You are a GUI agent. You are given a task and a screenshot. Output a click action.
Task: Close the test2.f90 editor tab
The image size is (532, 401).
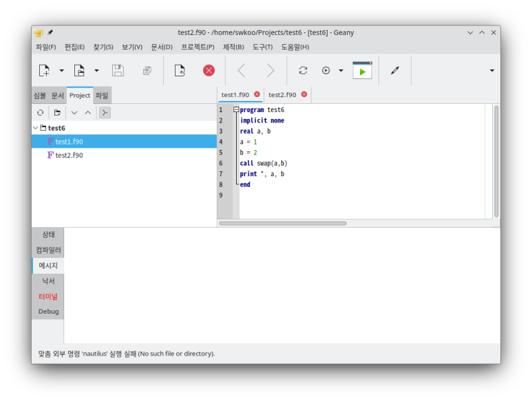(x=304, y=94)
